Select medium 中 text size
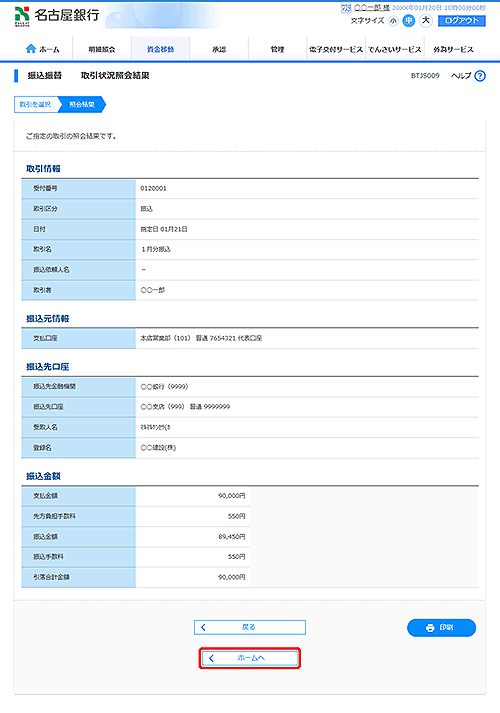The image size is (500, 713). pos(409,20)
